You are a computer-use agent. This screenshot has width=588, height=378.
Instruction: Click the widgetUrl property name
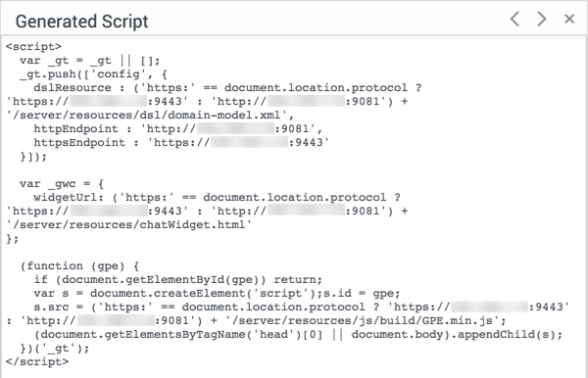coord(69,198)
